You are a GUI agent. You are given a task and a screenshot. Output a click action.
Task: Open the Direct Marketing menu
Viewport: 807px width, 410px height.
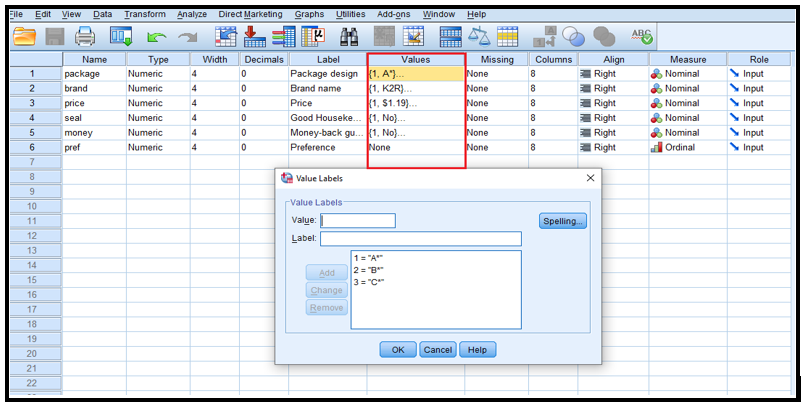[250, 14]
